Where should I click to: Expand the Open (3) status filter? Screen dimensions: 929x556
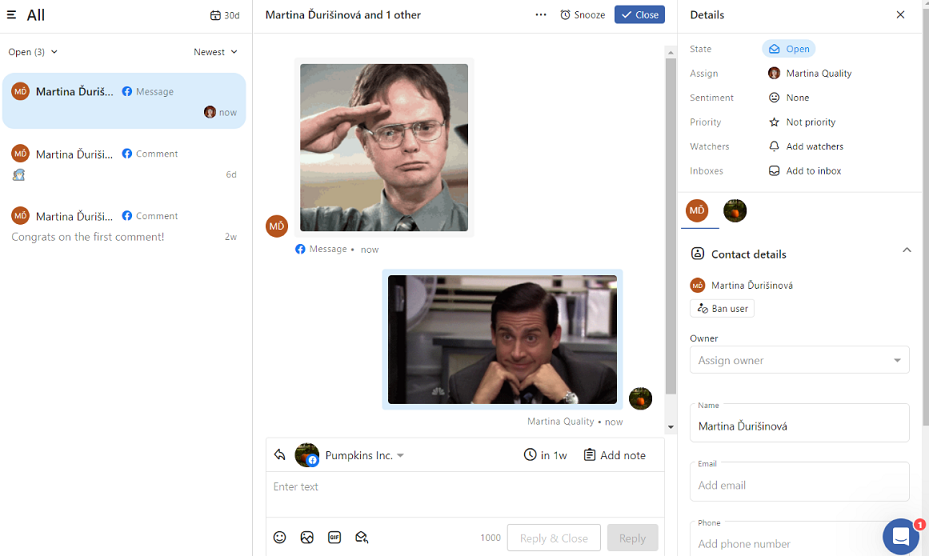click(33, 52)
